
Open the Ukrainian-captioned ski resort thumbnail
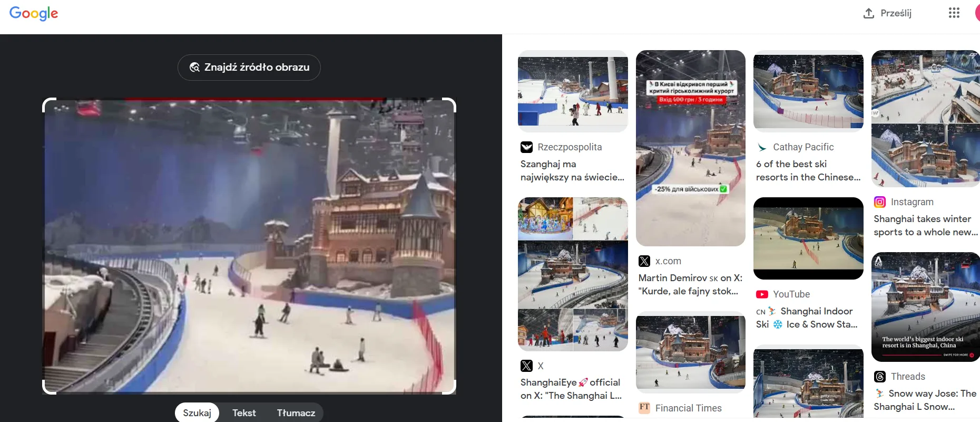pyautogui.click(x=690, y=148)
